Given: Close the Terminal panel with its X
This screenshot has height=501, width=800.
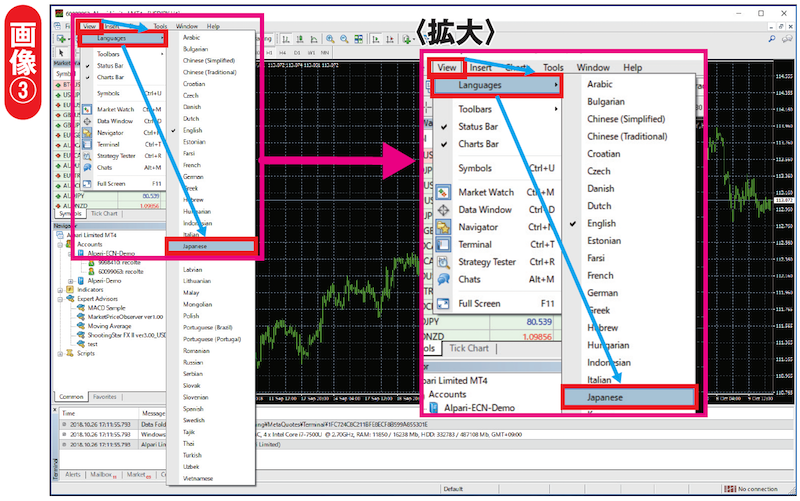Looking at the screenshot, I should click(x=56, y=410).
